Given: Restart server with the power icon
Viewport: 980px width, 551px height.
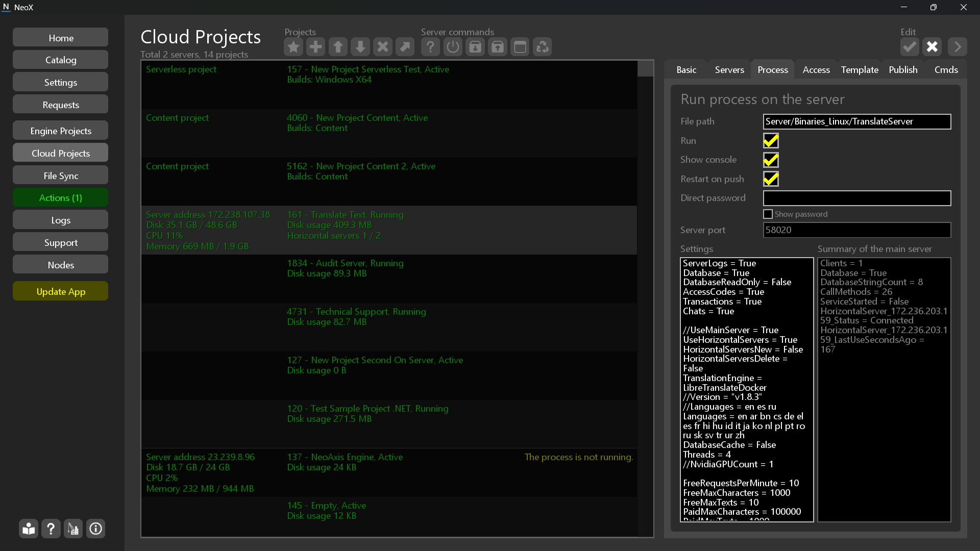Looking at the screenshot, I should (x=453, y=46).
